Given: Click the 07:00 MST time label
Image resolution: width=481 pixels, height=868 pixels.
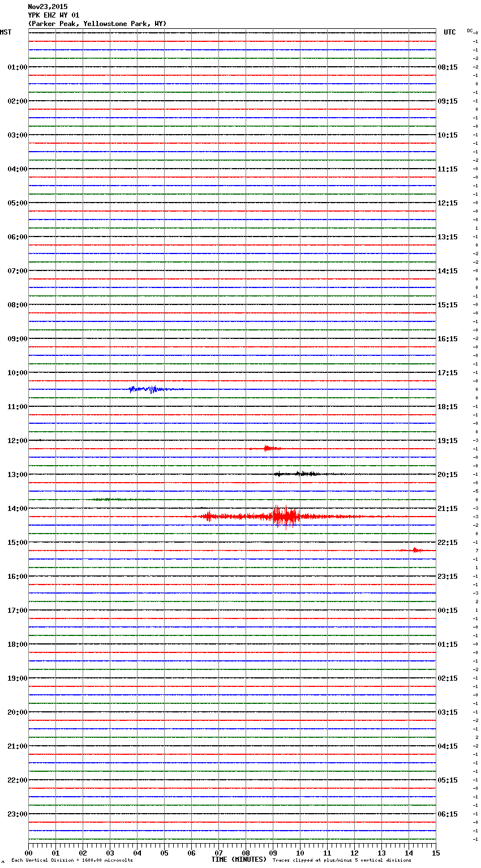Looking at the screenshot, I should pyautogui.click(x=18, y=271).
